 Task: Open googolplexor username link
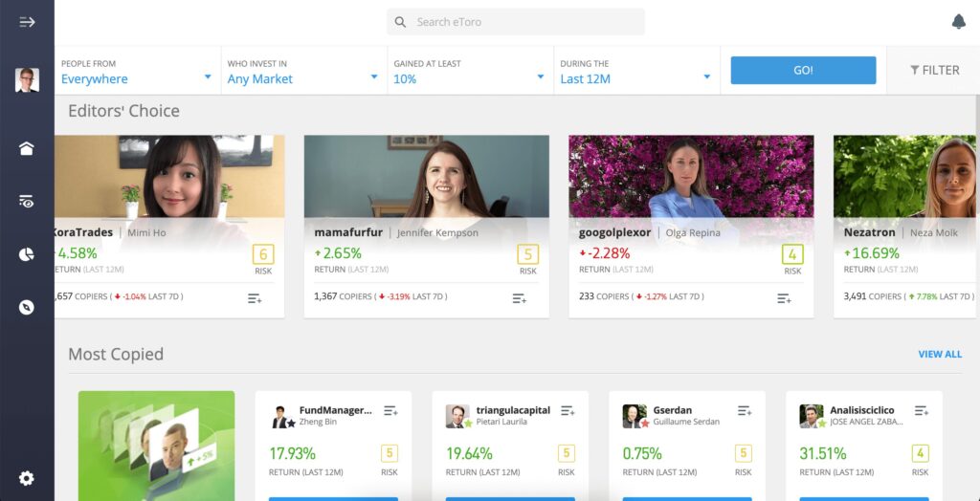click(615, 233)
